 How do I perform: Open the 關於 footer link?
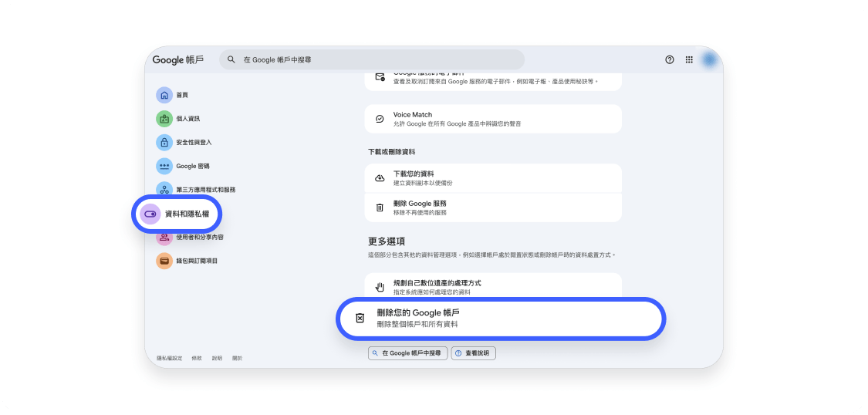coord(237,359)
